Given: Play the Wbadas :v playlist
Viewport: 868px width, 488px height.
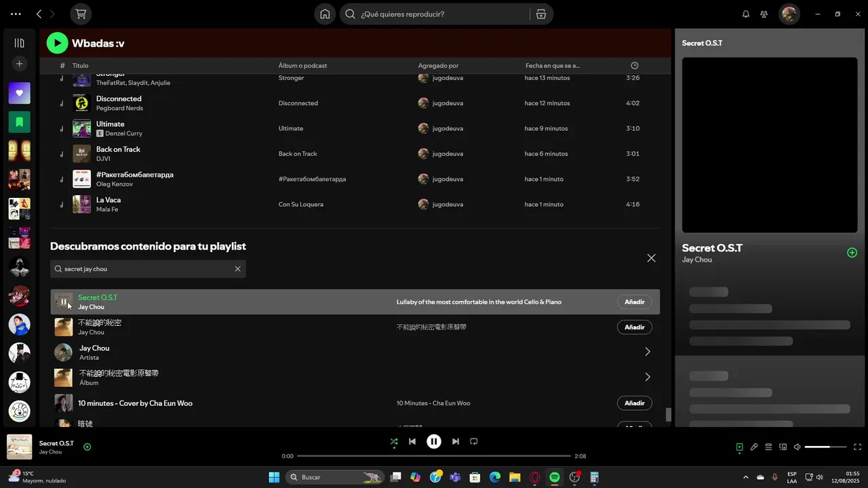Looking at the screenshot, I should [x=57, y=43].
